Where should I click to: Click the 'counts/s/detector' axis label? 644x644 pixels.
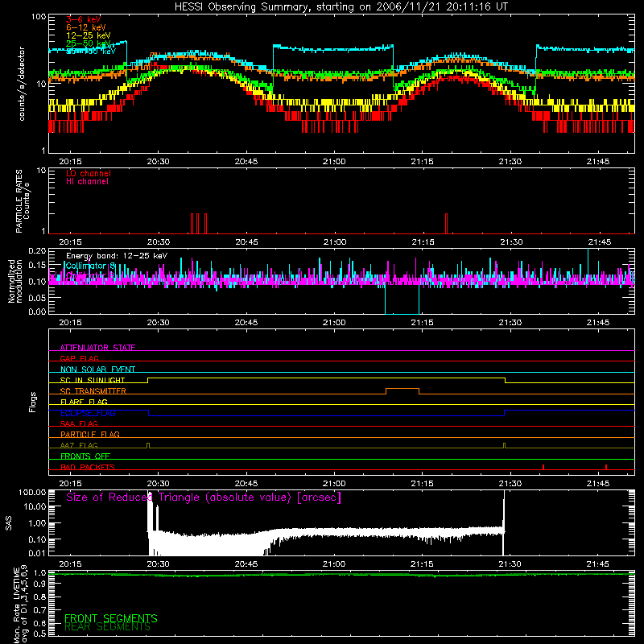(22, 84)
